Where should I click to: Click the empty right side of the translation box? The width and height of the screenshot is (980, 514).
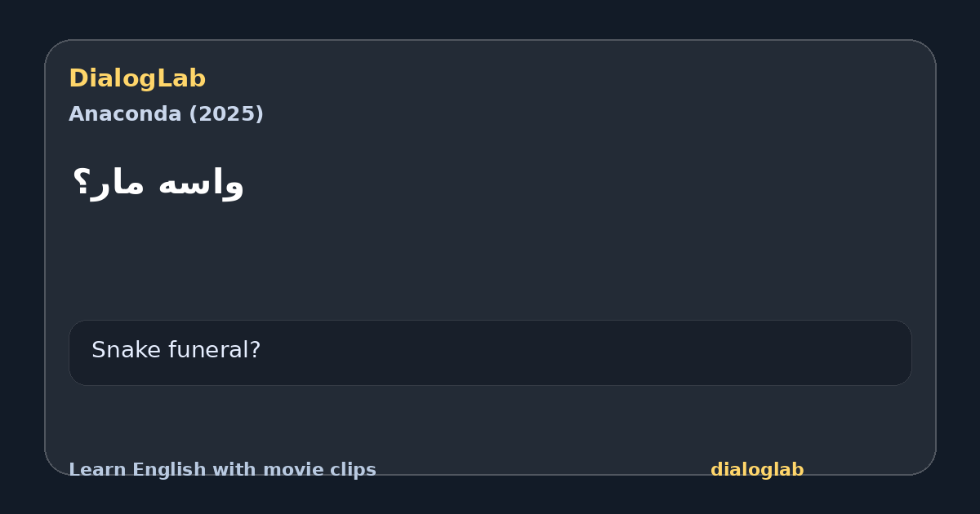pyautogui.click(x=653, y=352)
